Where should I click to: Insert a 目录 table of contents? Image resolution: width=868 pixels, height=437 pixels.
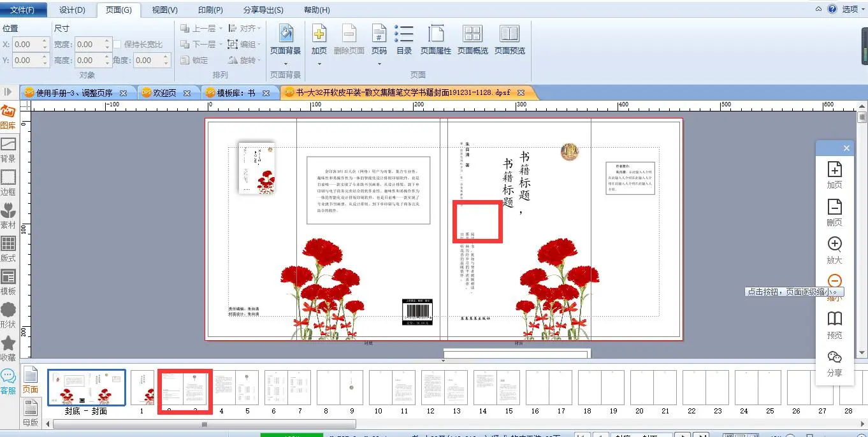point(404,39)
